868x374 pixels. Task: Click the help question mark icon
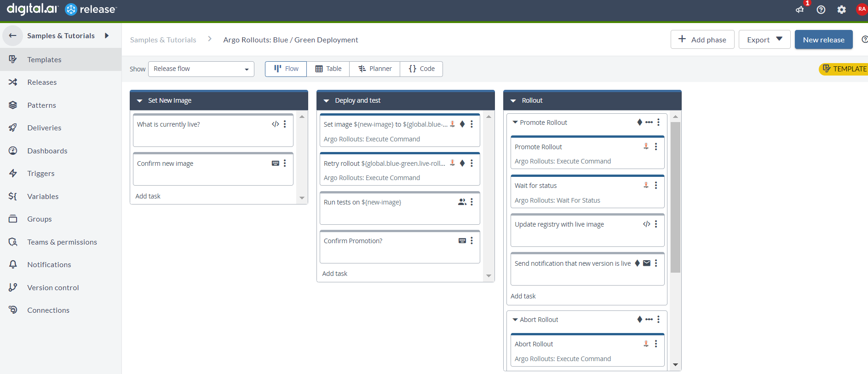[x=821, y=10]
